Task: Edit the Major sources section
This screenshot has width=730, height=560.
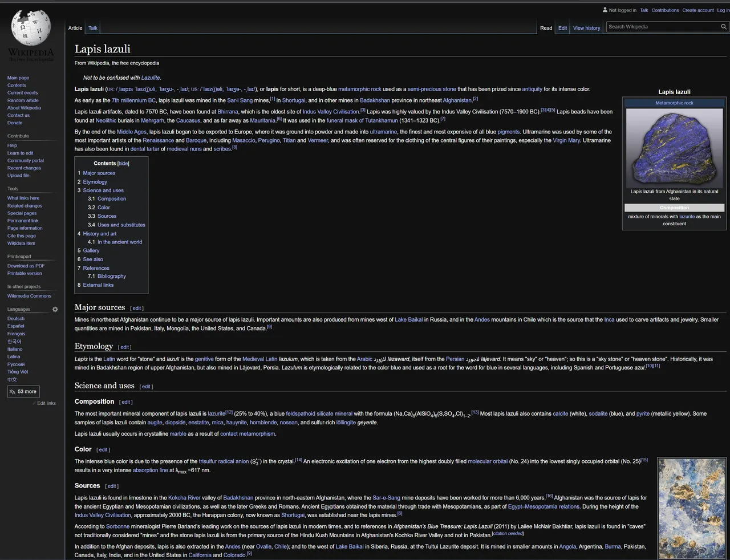Action: (137, 309)
